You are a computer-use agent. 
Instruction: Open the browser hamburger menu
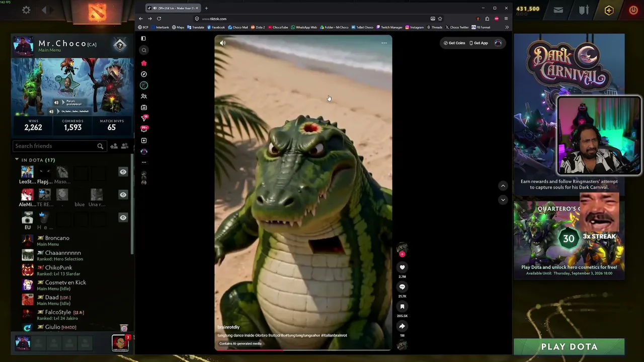click(x=506, y=19)
